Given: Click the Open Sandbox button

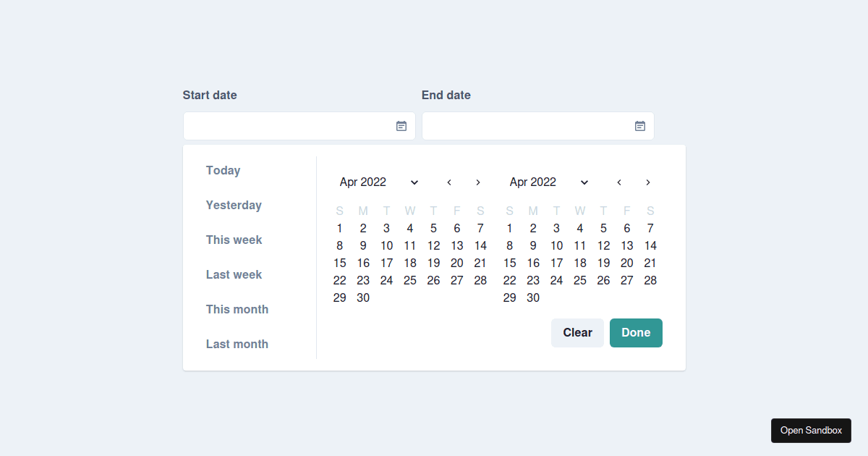Looking at the screenshot, I should 811,431.
